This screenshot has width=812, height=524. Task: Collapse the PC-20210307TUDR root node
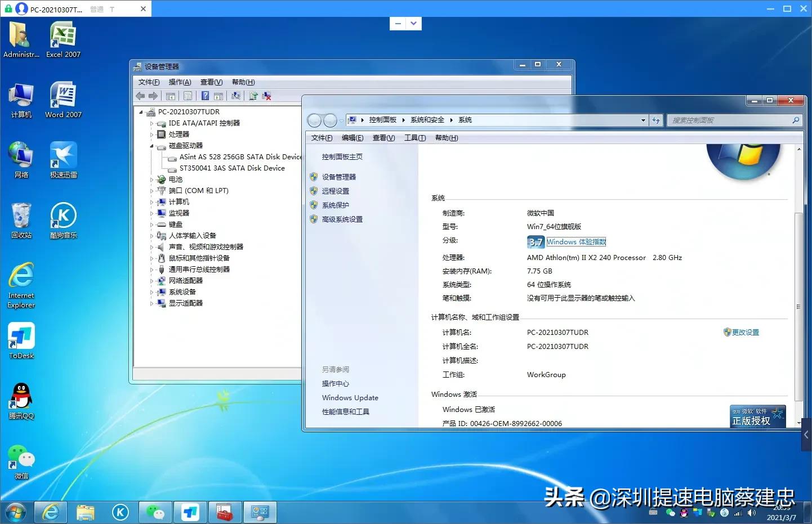141,112
